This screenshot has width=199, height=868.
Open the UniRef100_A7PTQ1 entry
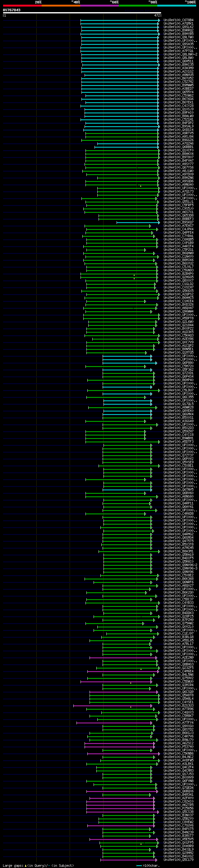point(178,51)
